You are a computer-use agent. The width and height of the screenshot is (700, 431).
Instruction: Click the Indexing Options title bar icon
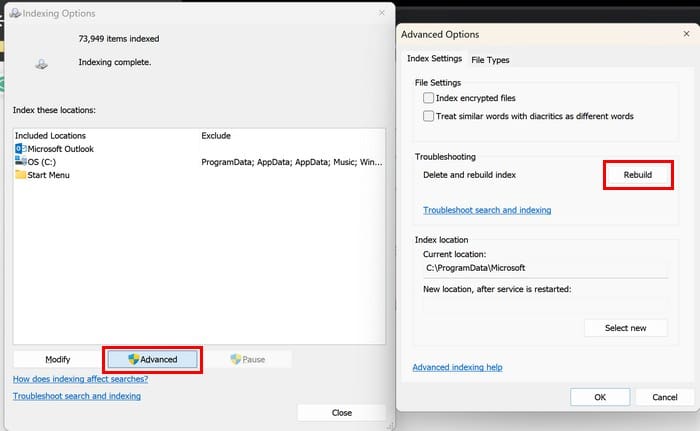pyautogui.click(x=15, y=13)
